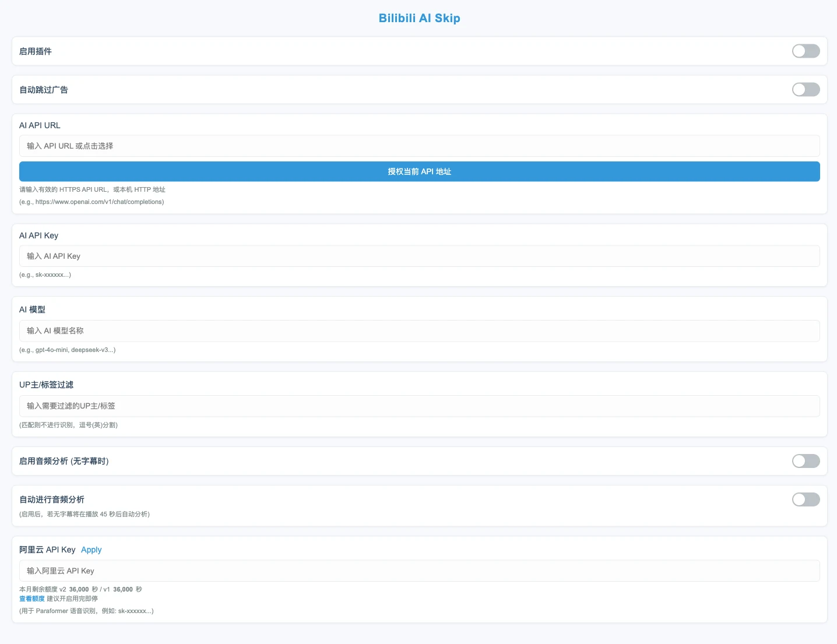Click the 播放 45 秒后自动分析 hint text

coord(85,514)
